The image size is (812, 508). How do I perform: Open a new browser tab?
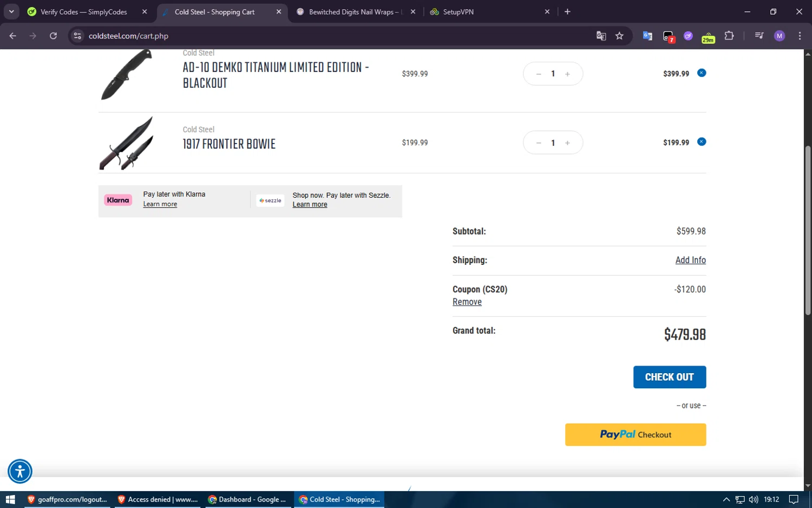pyautogui.click(x=567, y=11)
